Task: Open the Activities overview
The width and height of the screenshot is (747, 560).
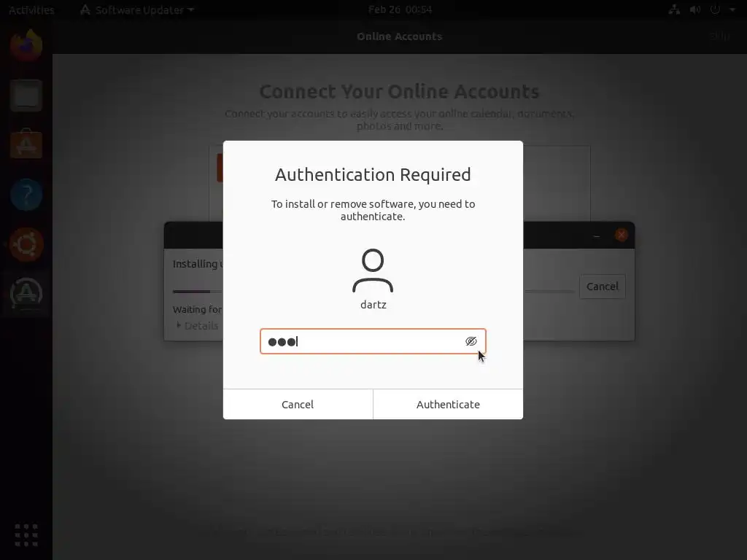Action: pyautogui.click(x=31, y=9)
